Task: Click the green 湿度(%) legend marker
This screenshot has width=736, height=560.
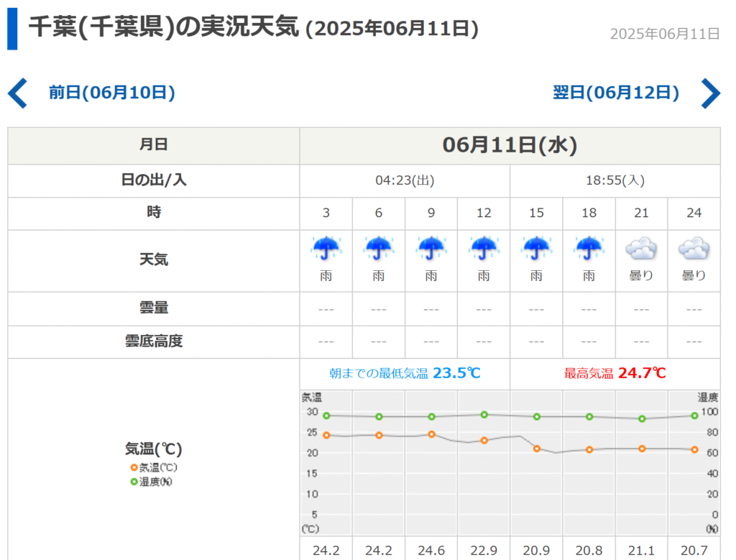Action: (134, 482)
